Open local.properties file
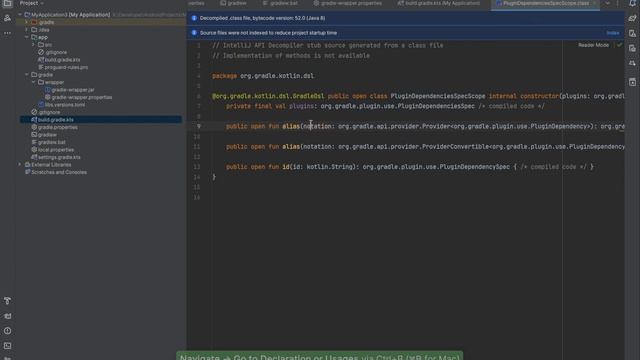The image size is (640, 360). 53,149
